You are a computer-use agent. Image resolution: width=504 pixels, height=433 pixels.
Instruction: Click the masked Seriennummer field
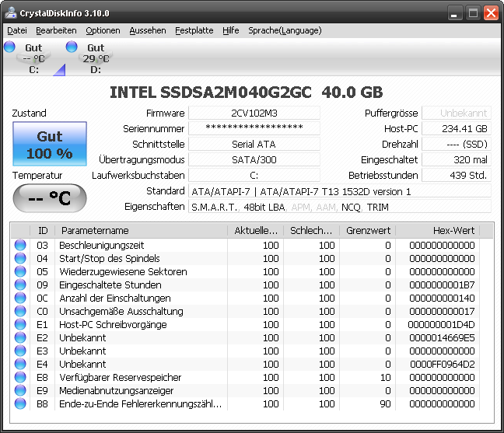point(254,128)
